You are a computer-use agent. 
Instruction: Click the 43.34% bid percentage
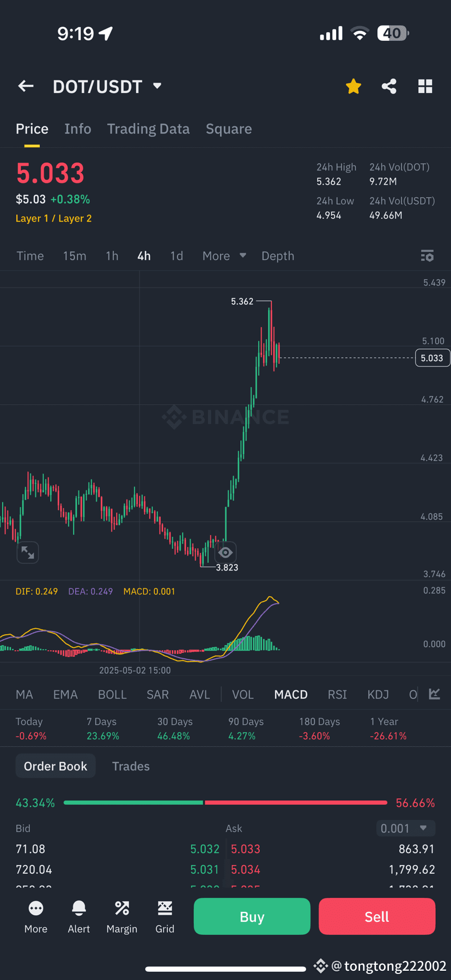coord(35,803)
